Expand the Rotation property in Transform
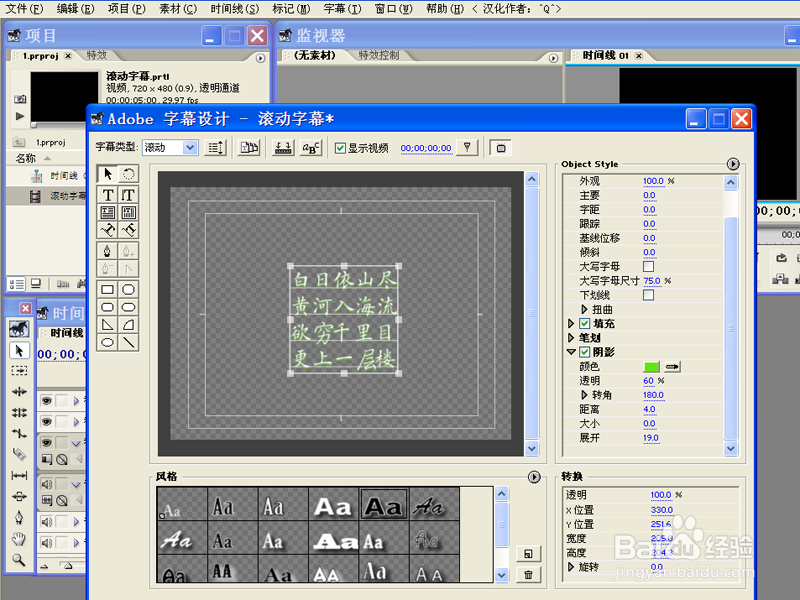800x600 pixels. click(x=571, y=567)
